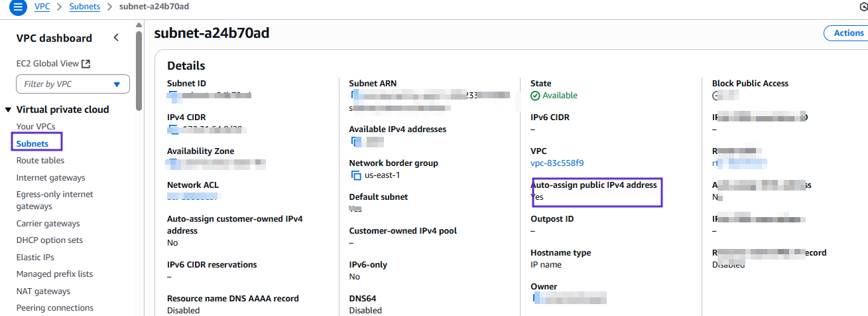The height and width of the screenshot is (316, 868).
Task: Select Your VPCs in the sidebar
Action: 36,126
